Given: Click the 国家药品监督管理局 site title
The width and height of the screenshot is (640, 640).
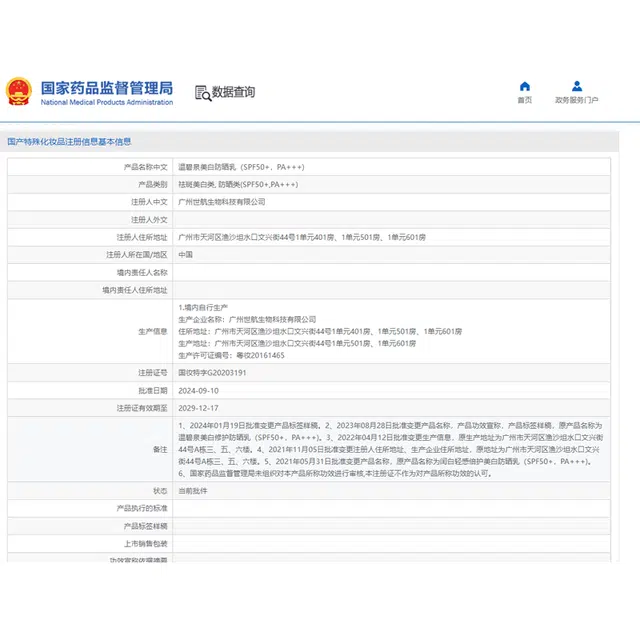Looking at the screenshot, I should (x=106, y=88).
